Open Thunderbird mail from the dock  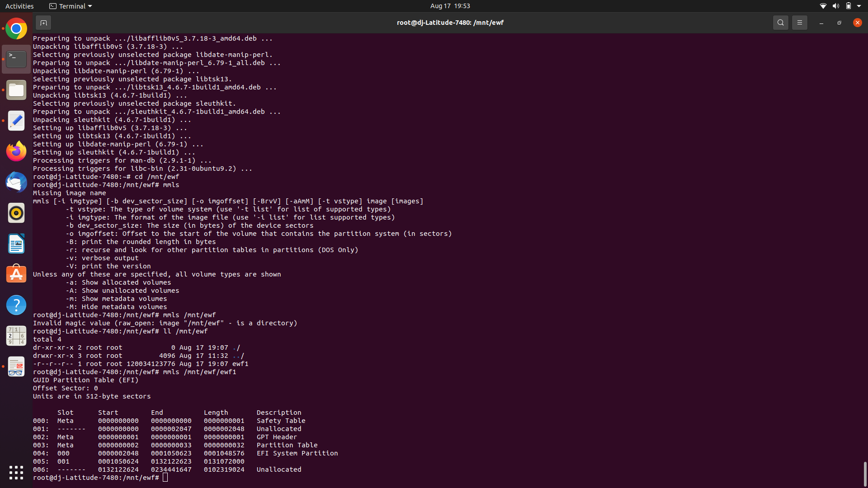[x=16, y=182]
